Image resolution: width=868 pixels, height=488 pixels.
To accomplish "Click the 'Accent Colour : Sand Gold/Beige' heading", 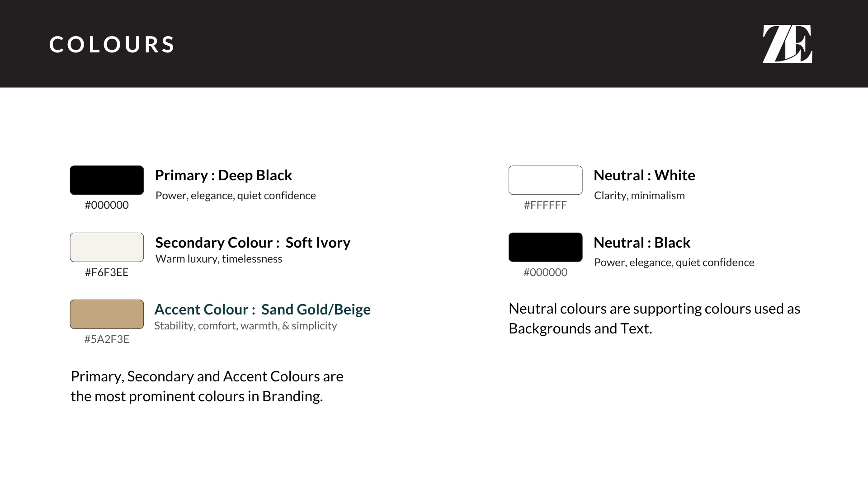I will 262,310.
